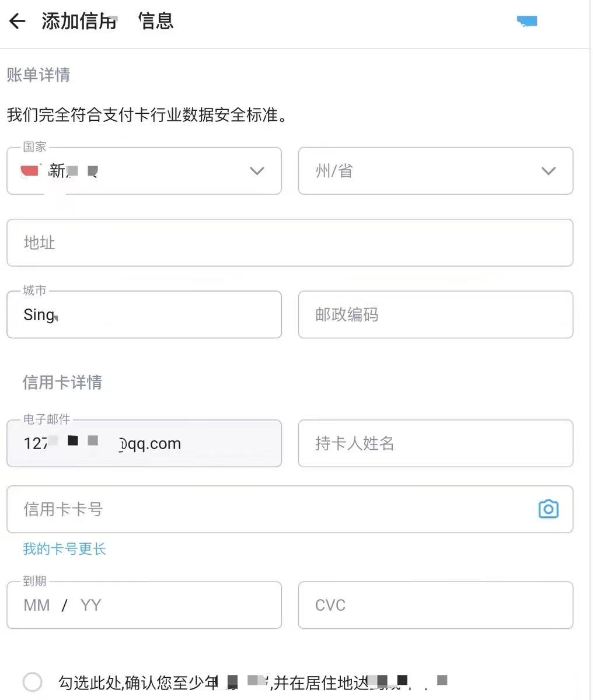The image size is (593, 700).
Task: Select the MM/YY expiry date field
Action: 144,605
